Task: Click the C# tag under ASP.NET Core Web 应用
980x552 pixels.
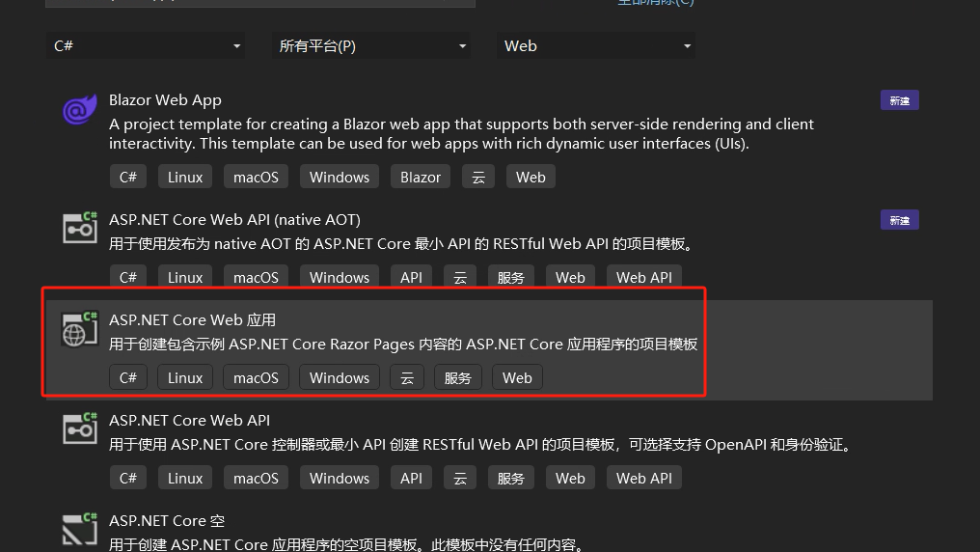Action: click(128, 377)
